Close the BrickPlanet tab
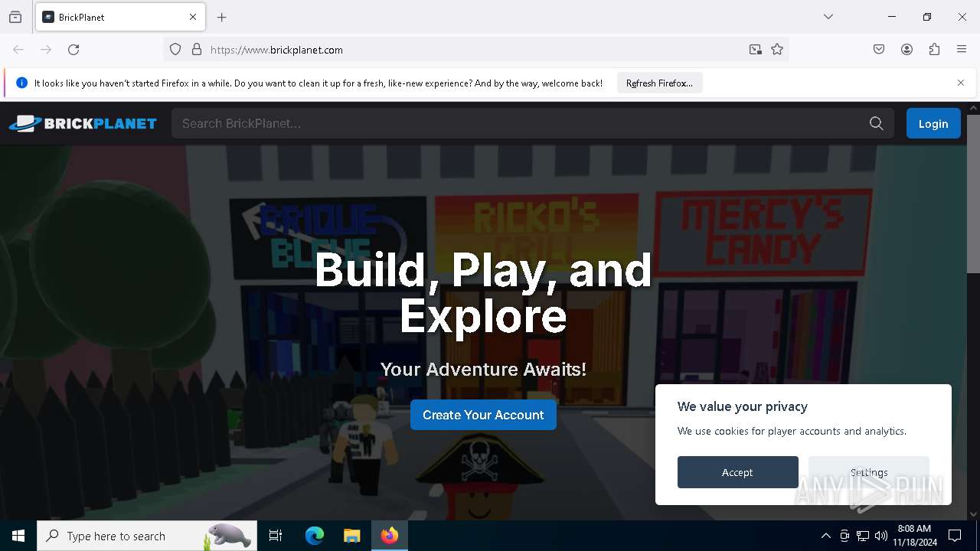 [x=193, y=17]
